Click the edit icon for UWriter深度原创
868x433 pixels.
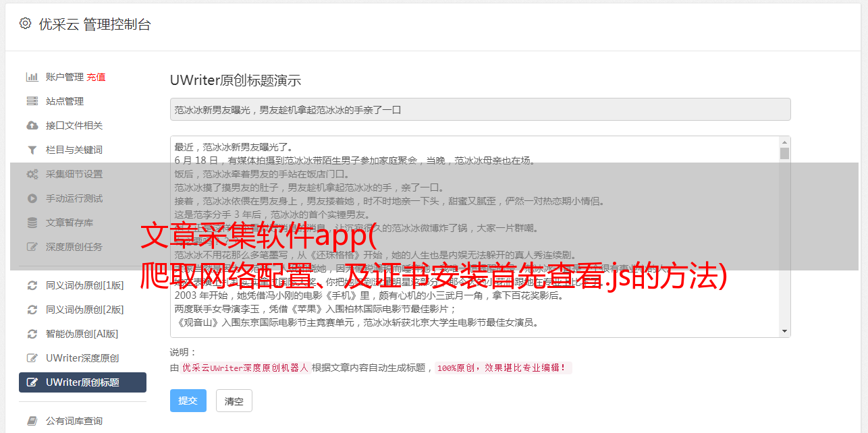[32, 358]
